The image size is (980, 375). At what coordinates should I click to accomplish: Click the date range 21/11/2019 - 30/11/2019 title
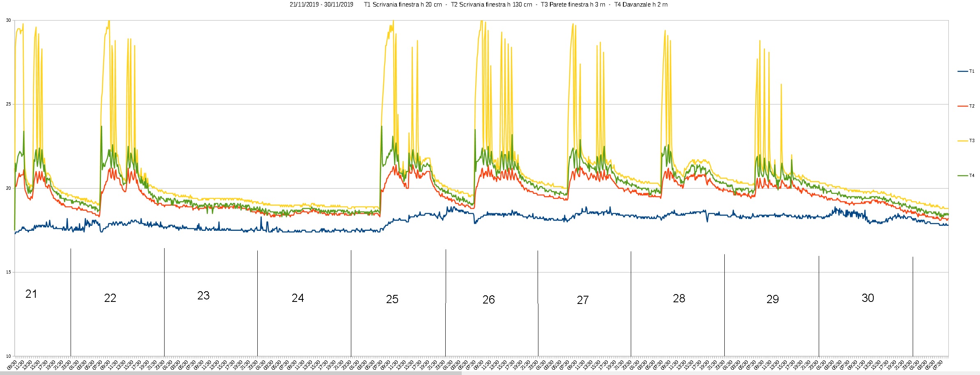click(321, 5)
